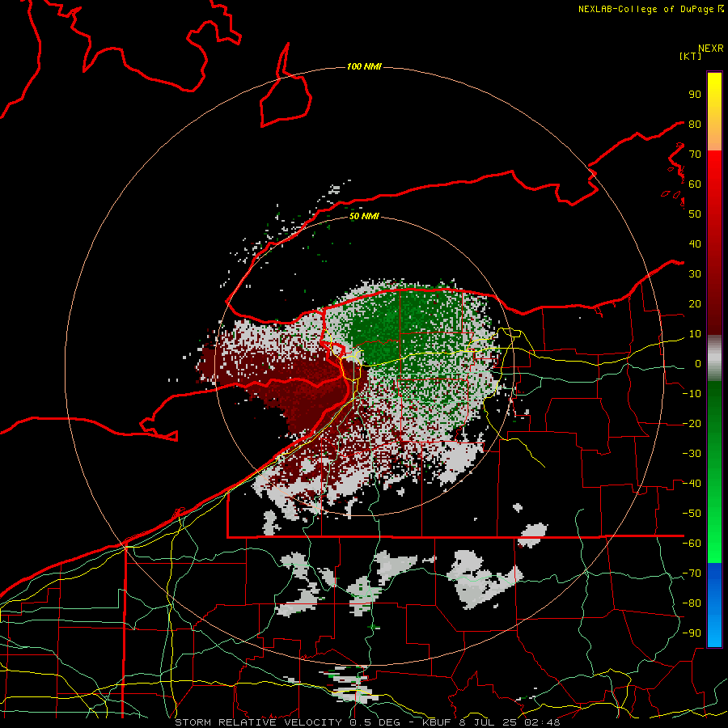Click the positive 60 scale value
Screen dimensions: 728x728
(695, 184)
